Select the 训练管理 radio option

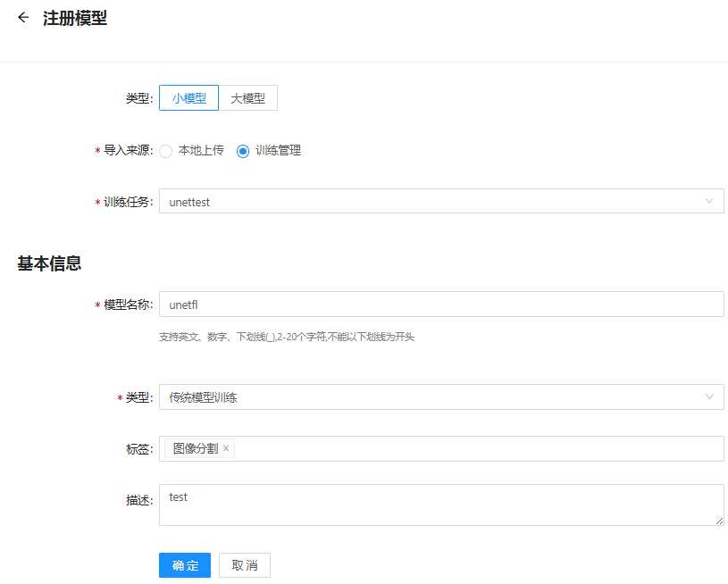pos(243,151)
